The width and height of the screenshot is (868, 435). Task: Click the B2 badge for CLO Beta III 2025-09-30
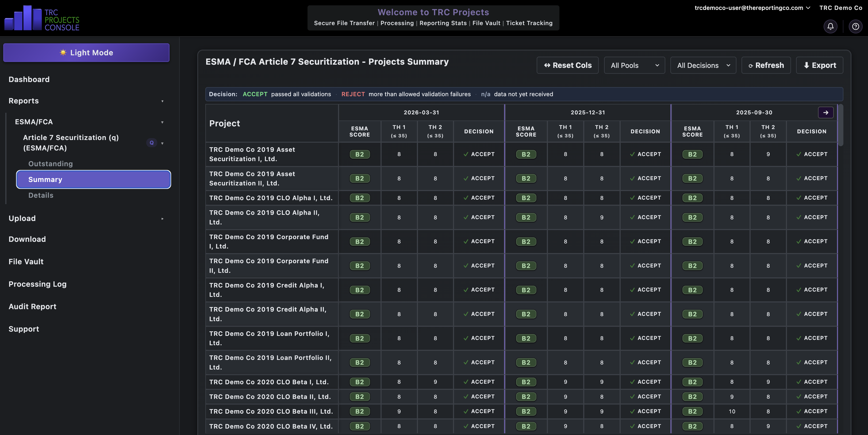tap(692, 411)
